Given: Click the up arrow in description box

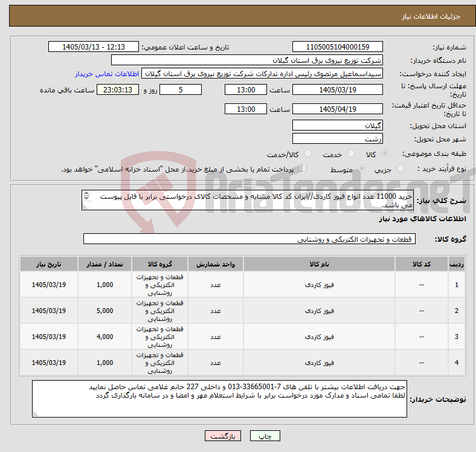Looking at the screenshot, I should [x=86, y=193].
